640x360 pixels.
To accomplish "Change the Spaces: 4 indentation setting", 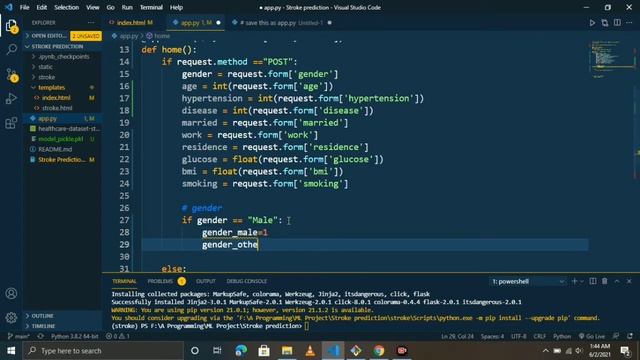I will coord(492,336).
